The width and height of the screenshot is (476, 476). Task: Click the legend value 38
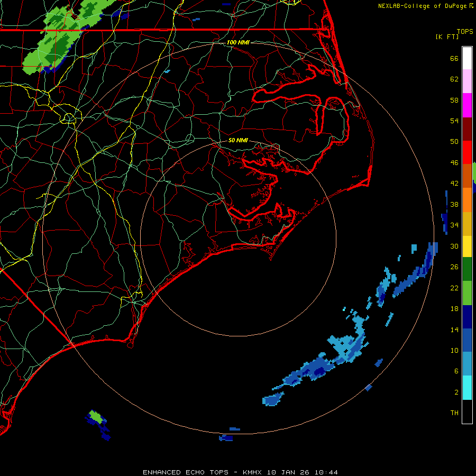[x=454, y=204]
